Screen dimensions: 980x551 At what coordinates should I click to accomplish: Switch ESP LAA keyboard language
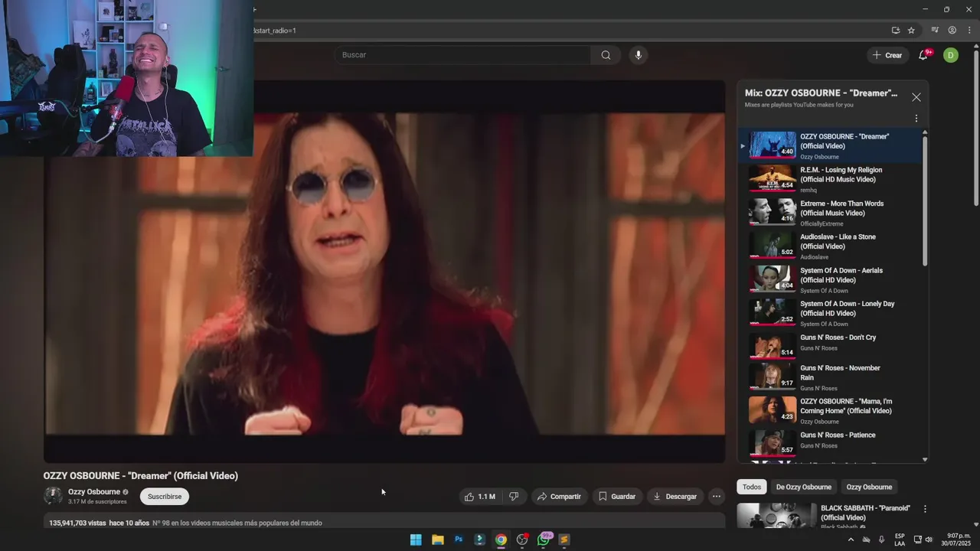point(900,540)
